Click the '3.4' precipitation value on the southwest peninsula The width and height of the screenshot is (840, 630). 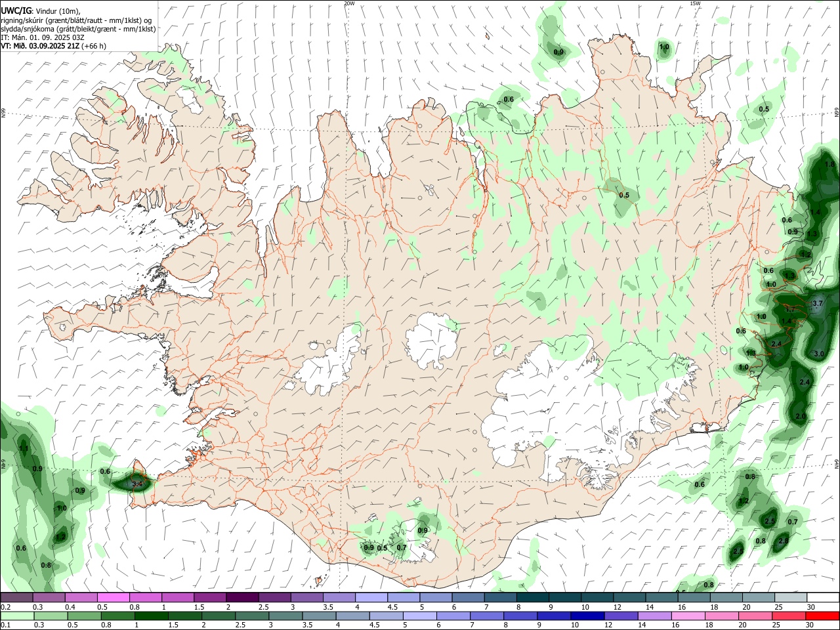tap(138, 484)
